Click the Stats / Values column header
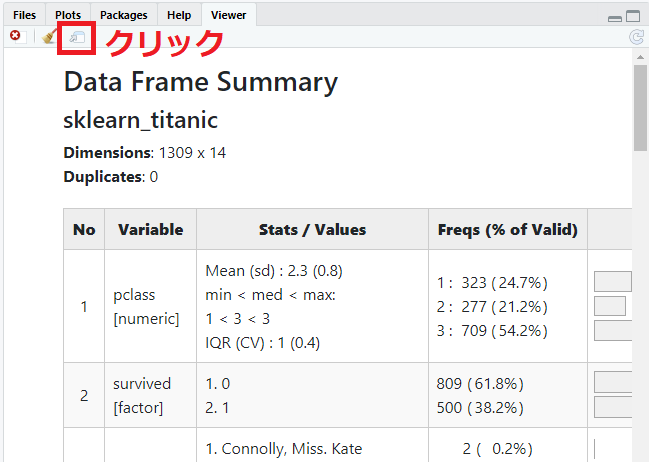This screenshot has height=462, width=649. tap(312, 229)
